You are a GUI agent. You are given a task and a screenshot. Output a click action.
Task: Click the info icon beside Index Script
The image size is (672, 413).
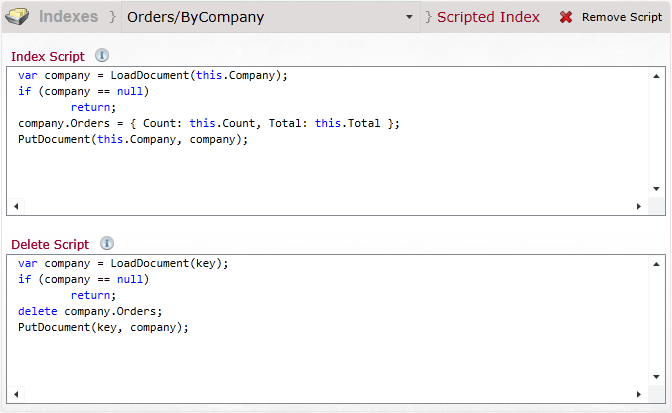pyautogui.click(x=102, y=55)
